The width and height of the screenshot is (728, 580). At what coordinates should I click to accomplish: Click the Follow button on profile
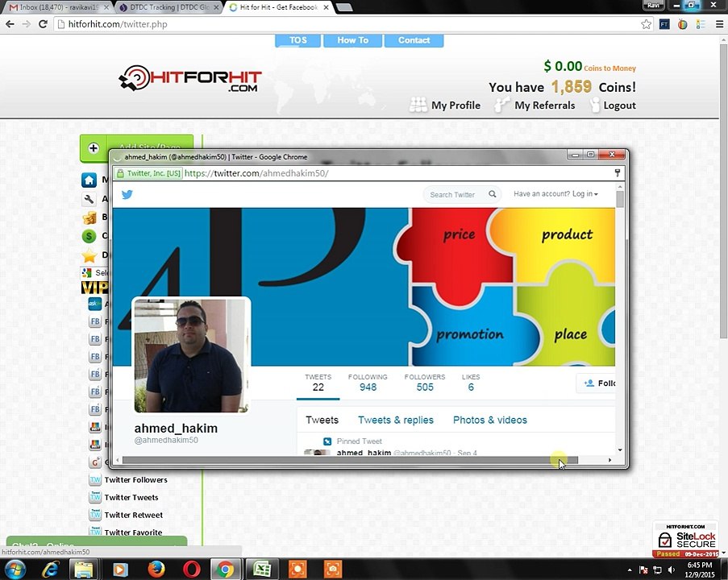pos(596,383)
